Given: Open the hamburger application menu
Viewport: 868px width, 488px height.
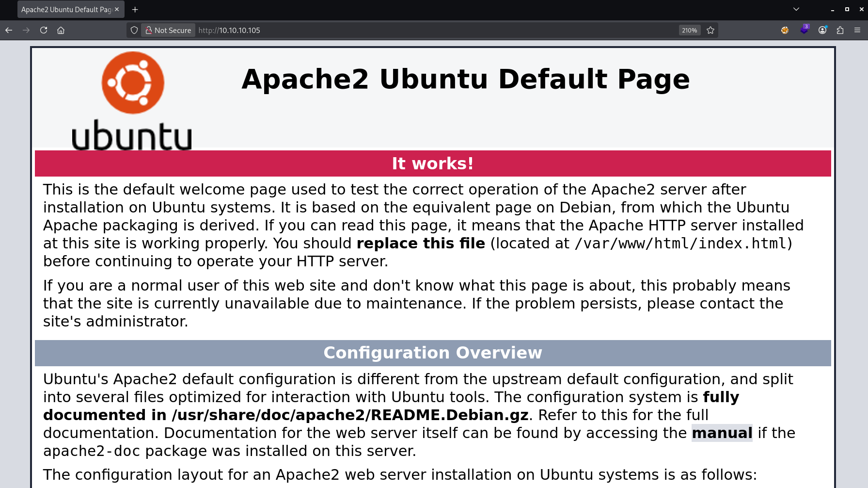Looking at the screenshot, I should point(857,30).
